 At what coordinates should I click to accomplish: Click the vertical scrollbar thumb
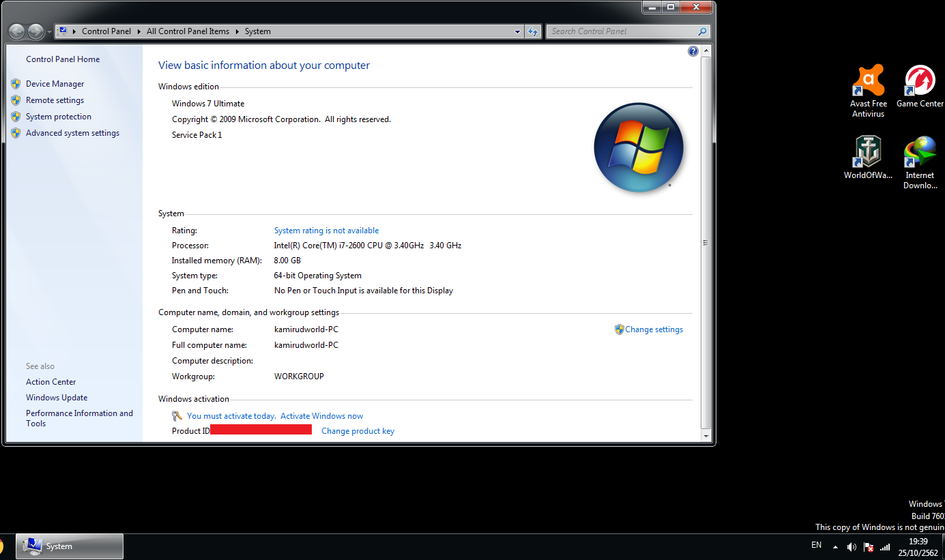click(x=707, y=243)
